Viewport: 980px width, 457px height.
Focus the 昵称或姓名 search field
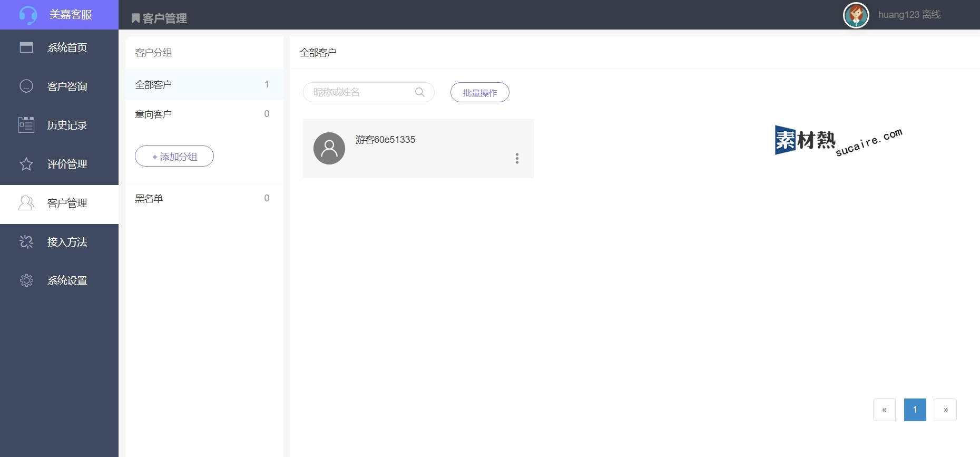(x=369, y=92)
